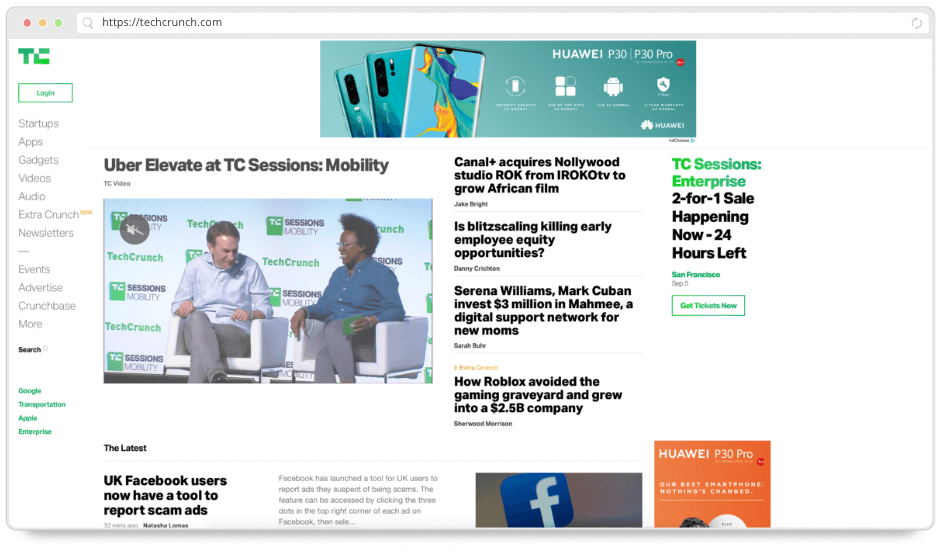Click the browser reload spinner icon

pos(916,23)
